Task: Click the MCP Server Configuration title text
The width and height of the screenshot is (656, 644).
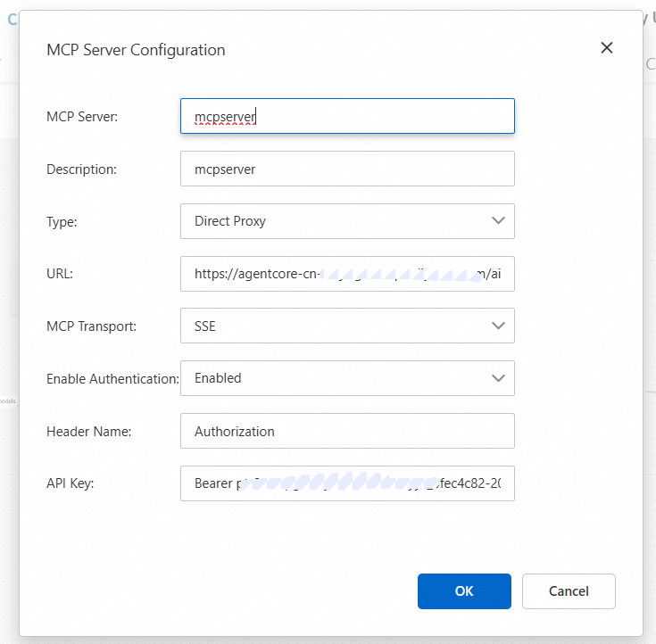Action: 136,50
